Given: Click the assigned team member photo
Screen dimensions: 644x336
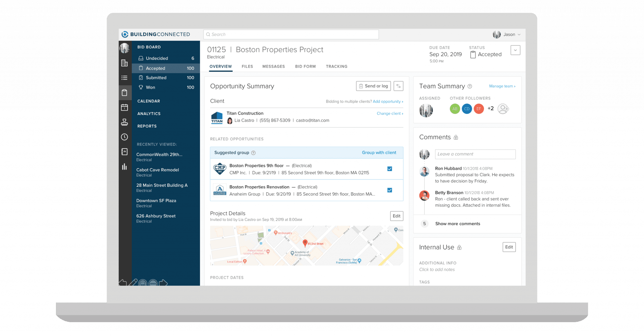Looking at the screenshot, I should pyautogui.click(x=426, y=111).
